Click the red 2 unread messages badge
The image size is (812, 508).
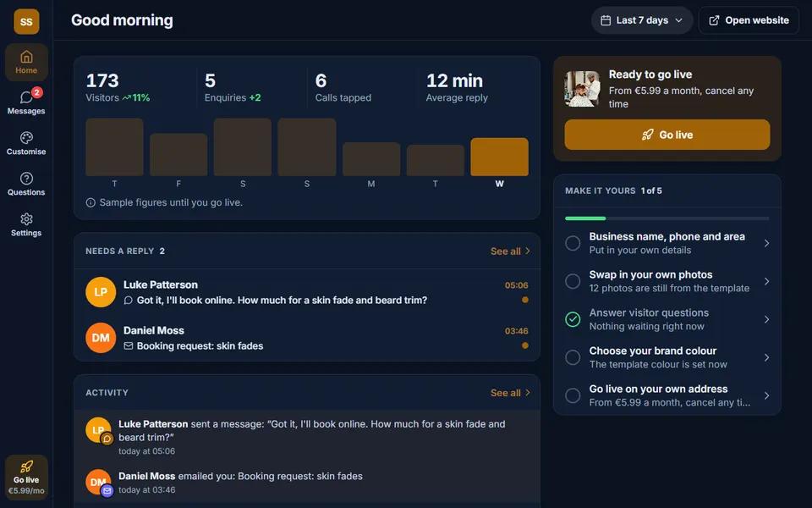(x=36, y=92)
